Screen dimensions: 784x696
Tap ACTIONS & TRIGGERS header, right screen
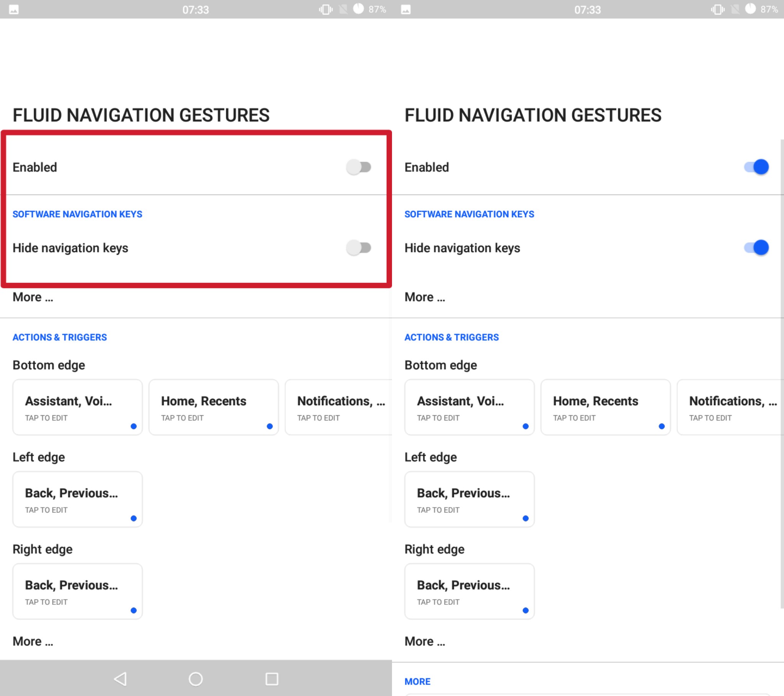point(452,337)
